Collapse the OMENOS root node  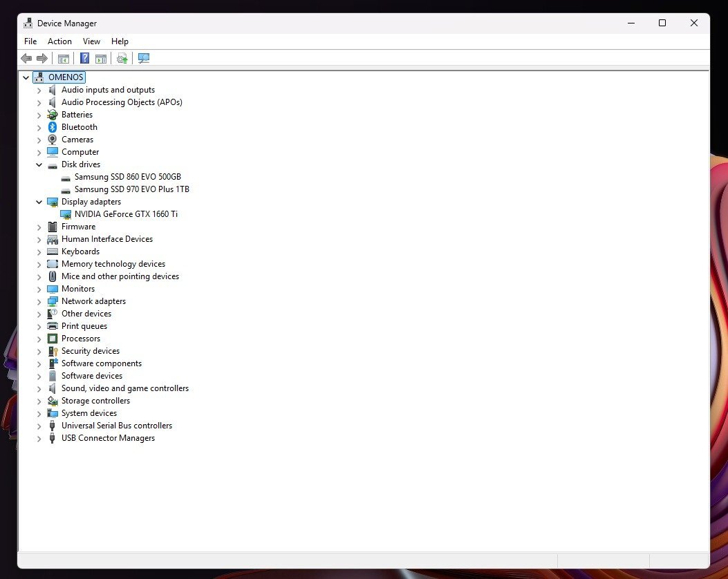tap(26, 77)
